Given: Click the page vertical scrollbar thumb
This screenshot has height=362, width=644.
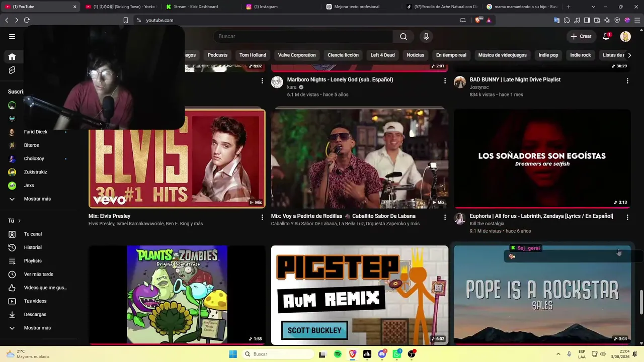Looking at the screenshot, I should (641, 302).
